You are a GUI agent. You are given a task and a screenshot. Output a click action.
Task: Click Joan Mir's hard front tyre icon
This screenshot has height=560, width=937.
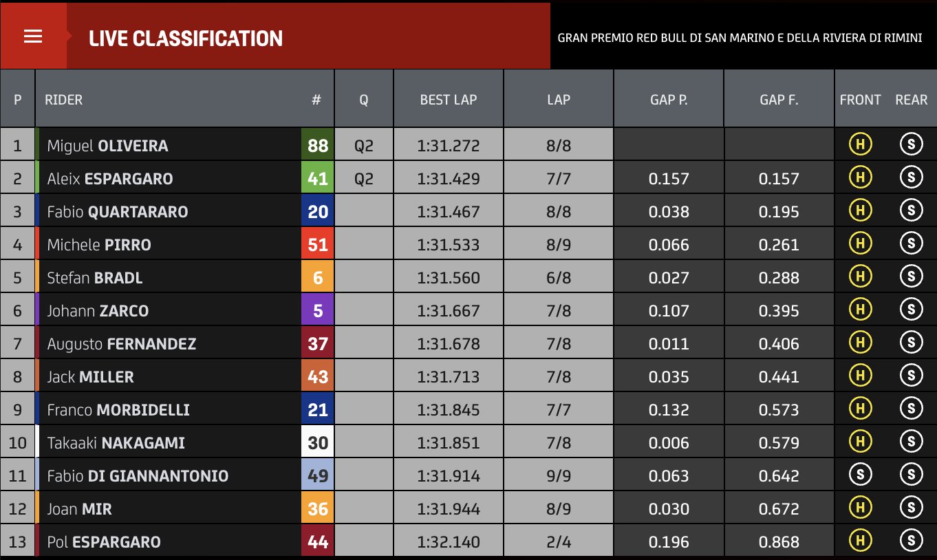point(859,508)
